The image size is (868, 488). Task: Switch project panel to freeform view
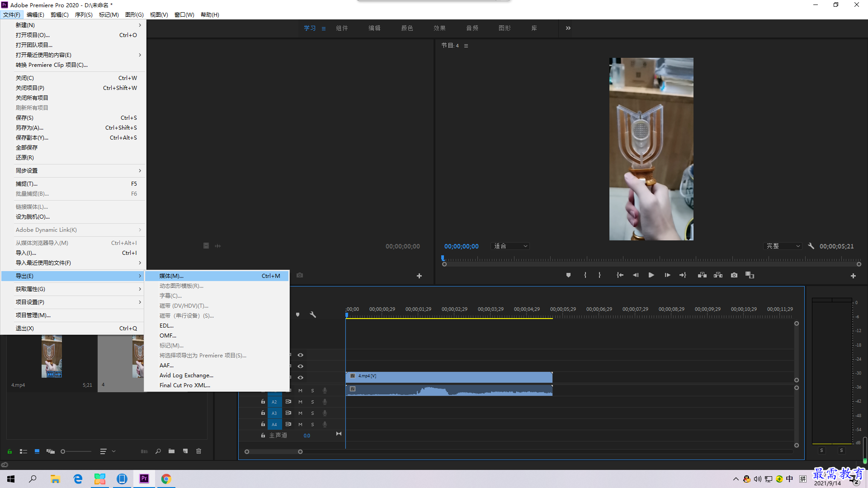tap(51, 451)
